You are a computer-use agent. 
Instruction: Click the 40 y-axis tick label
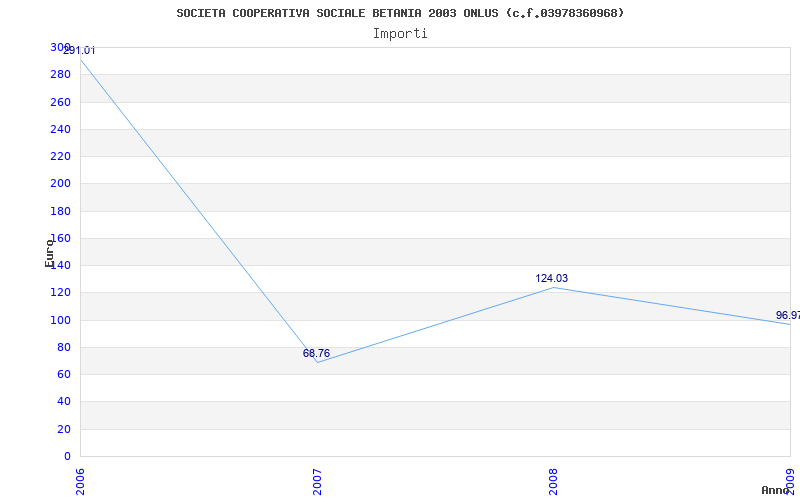(x=64, y=402)
